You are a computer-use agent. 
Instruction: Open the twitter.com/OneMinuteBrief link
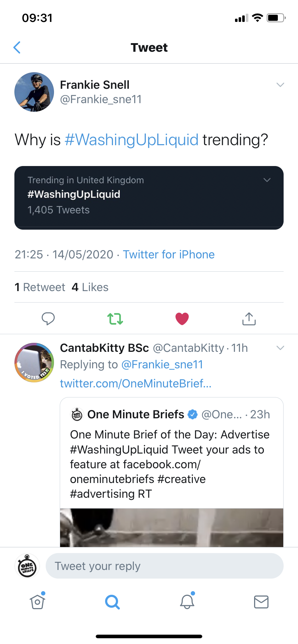[136, 383]
